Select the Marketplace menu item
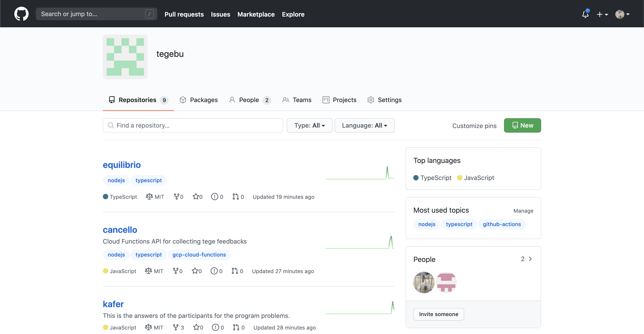The width and height of the screenshot is (644, 334). click(x=256, y=14)
